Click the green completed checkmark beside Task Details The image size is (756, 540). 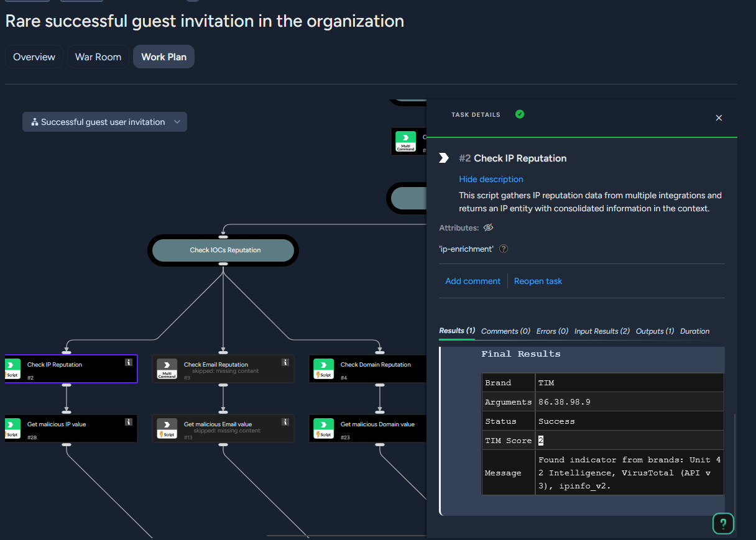click(x=520, y=114)
